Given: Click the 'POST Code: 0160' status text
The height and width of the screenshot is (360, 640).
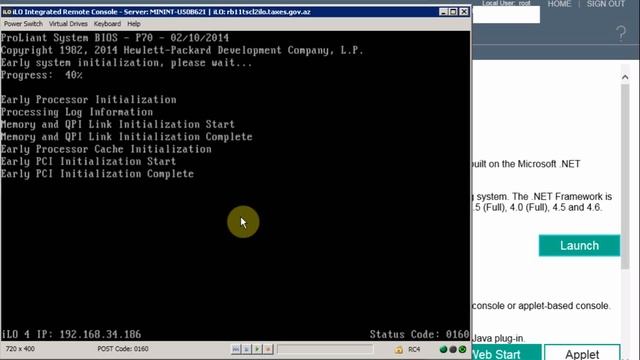Looking at the screenshot, I should pyautogui.click(x=122, y=349).
